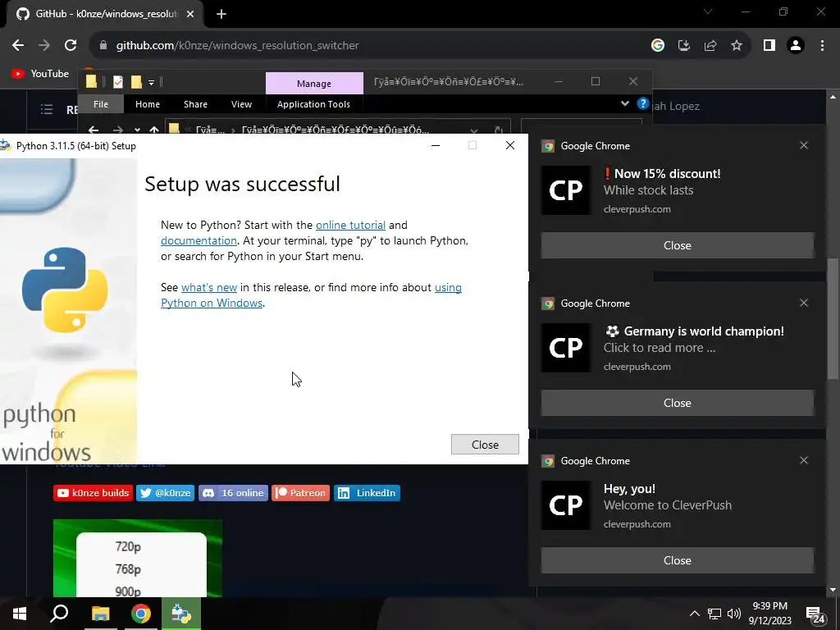The width and height of the screenshot is (840, 630).
Task: Bookmark this page with the star icon
Action: (x=737, y=46)
